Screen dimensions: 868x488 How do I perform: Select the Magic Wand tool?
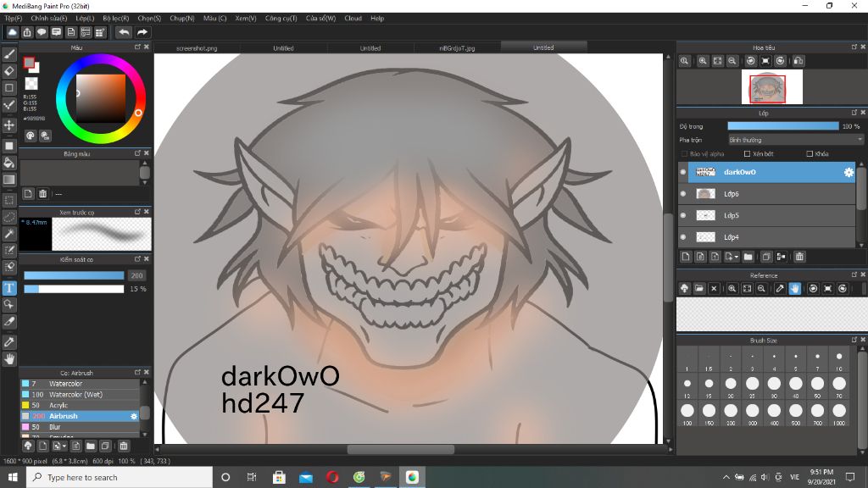9,234
